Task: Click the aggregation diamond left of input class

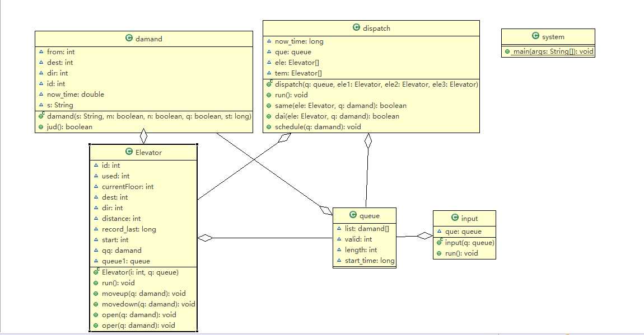Action: 424,236
